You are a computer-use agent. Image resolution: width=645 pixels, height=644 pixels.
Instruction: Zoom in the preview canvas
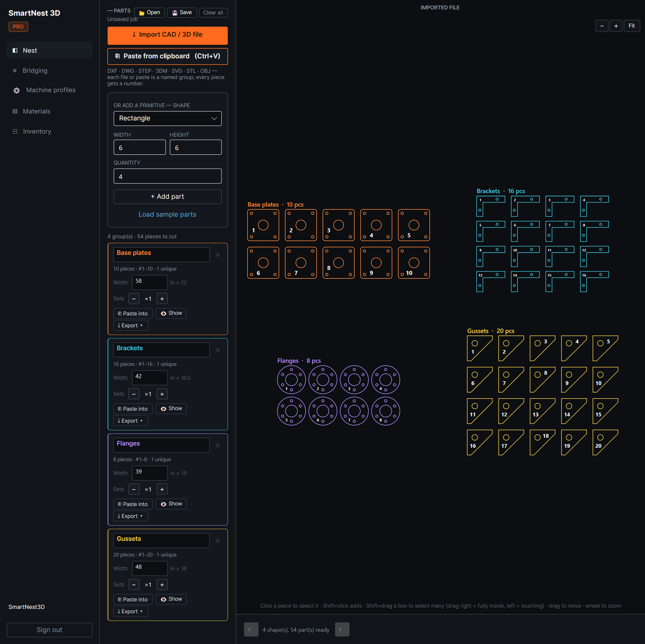click(616, 26)
